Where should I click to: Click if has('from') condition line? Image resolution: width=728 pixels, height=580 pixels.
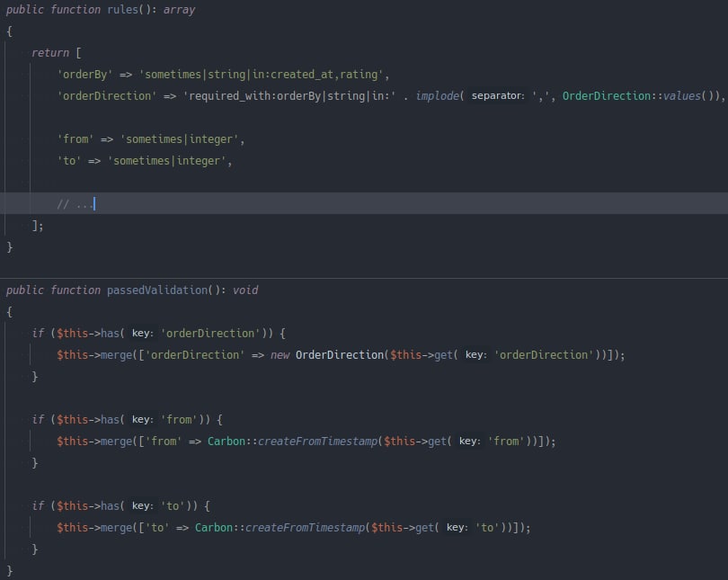[128, 420]
